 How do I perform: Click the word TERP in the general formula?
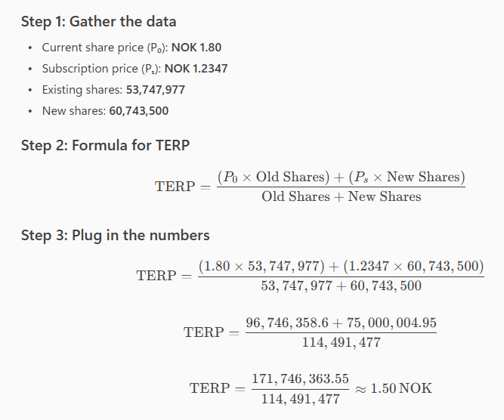click(175, 187)
